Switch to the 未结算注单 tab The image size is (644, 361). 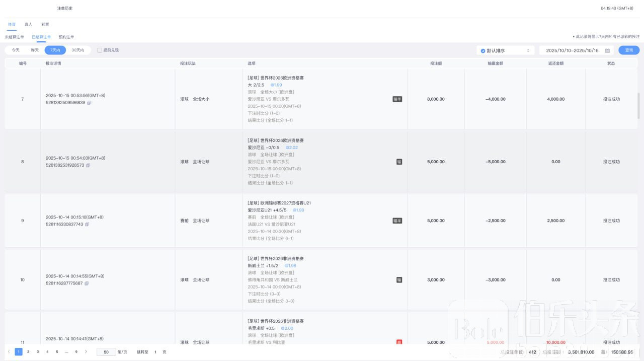tap(14, 37)
